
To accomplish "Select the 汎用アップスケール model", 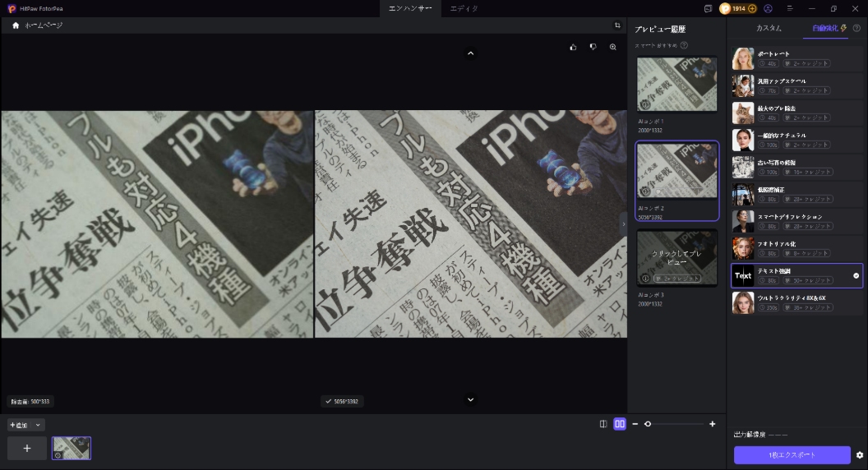I will [x=797, y=85].
